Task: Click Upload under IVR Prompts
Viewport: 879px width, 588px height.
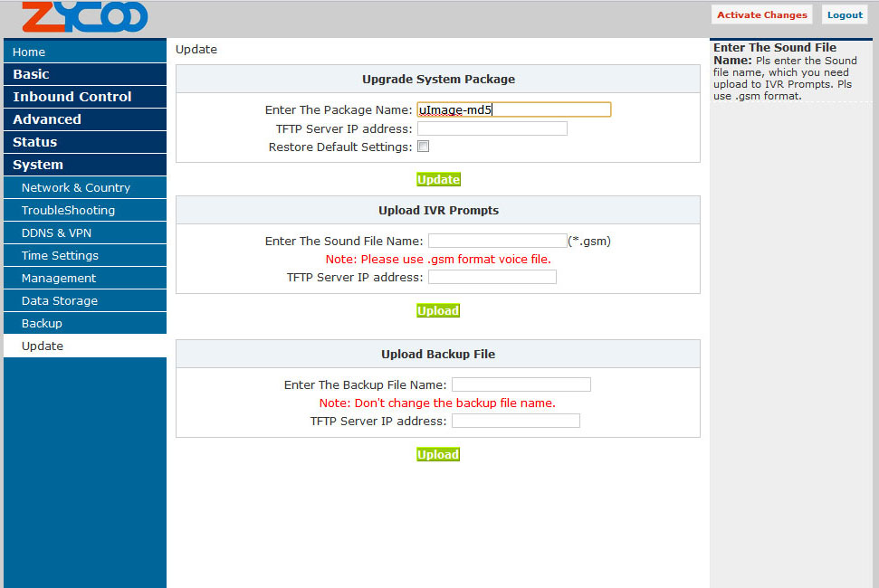Action: [438, 310]
